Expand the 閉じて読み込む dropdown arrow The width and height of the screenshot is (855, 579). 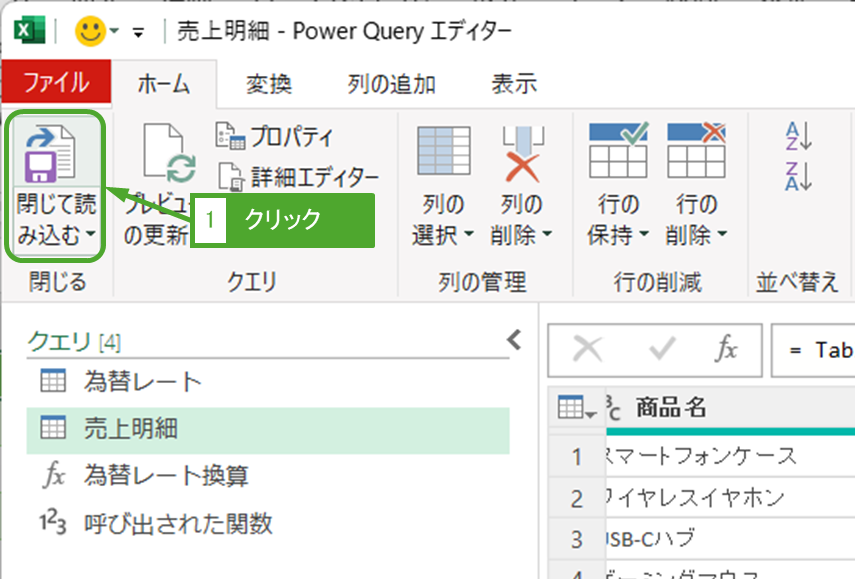90,236
